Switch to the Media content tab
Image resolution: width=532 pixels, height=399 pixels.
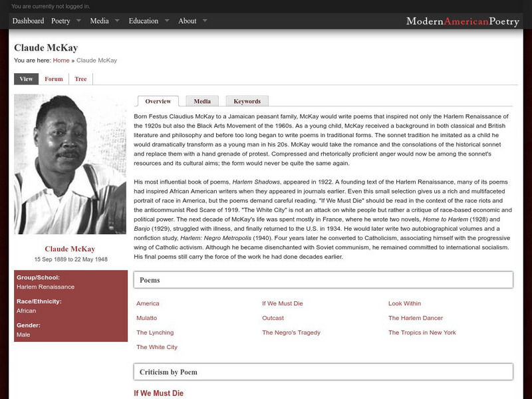coord(202,101)
